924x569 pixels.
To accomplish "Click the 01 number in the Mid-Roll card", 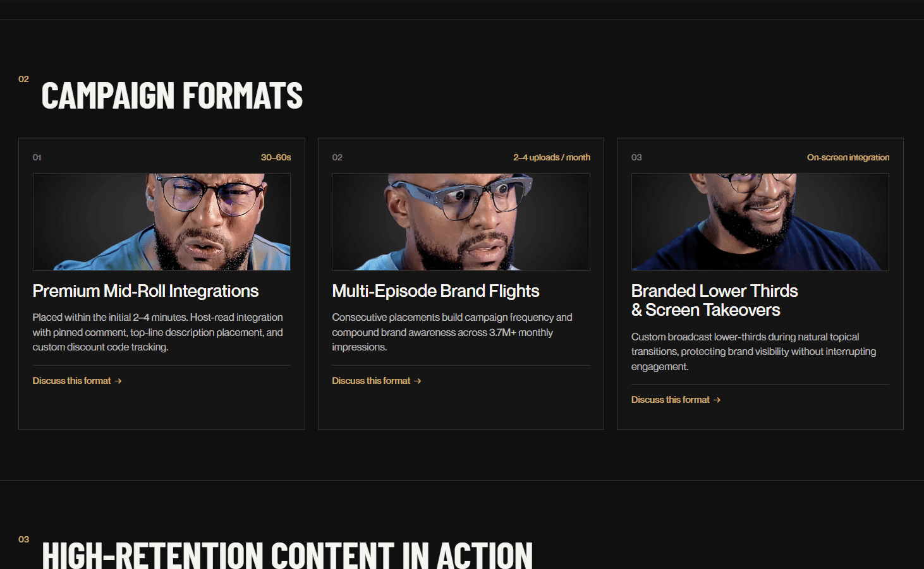I will pyautogui.click(x=37, y=157).
